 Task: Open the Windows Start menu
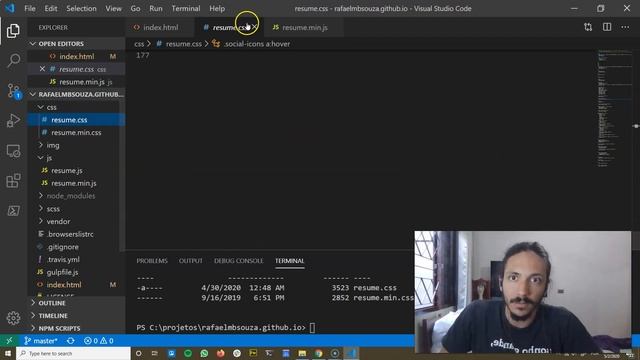tap(8, 353)
